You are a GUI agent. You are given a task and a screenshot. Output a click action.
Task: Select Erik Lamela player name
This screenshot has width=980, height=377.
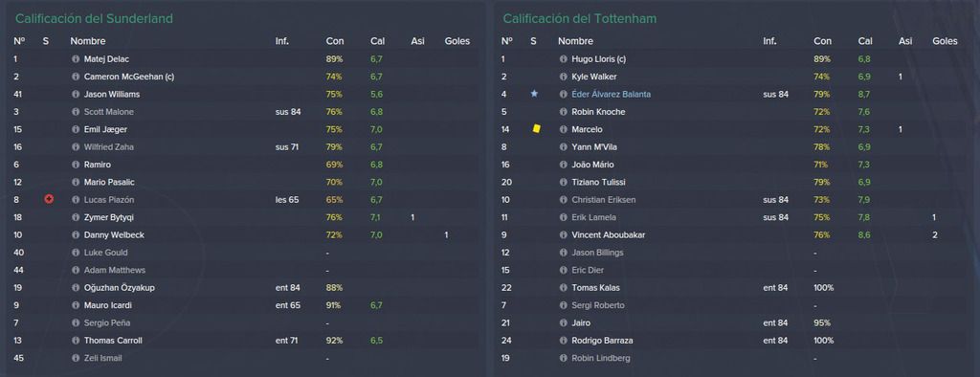(593, 217)
